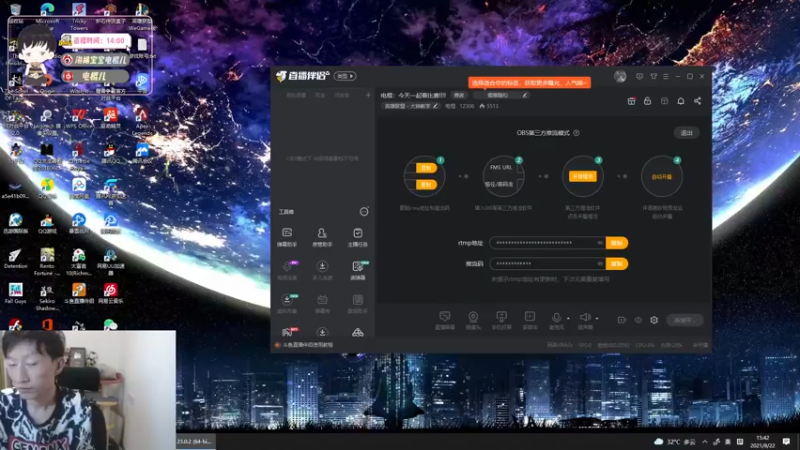This screenshot has width=800, height=450.
Task: Click the question mark beside OBS mode title
Action: (x=576, y=133)
